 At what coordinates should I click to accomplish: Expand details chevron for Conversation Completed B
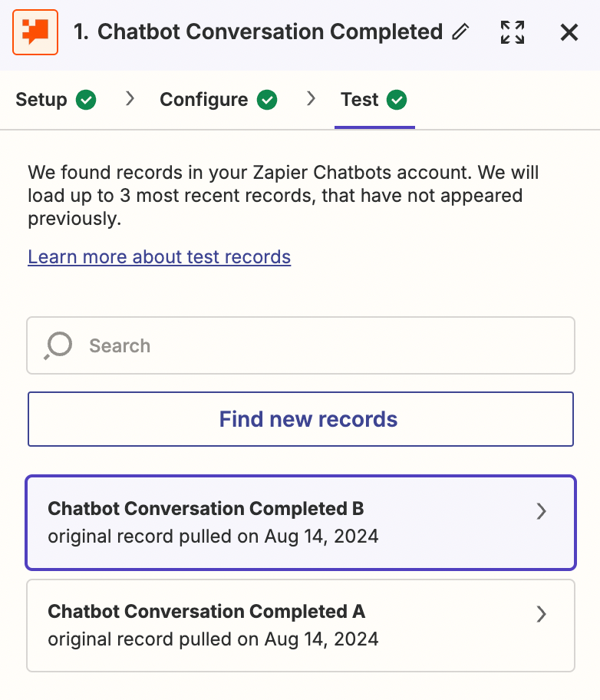tap(542, 511)
